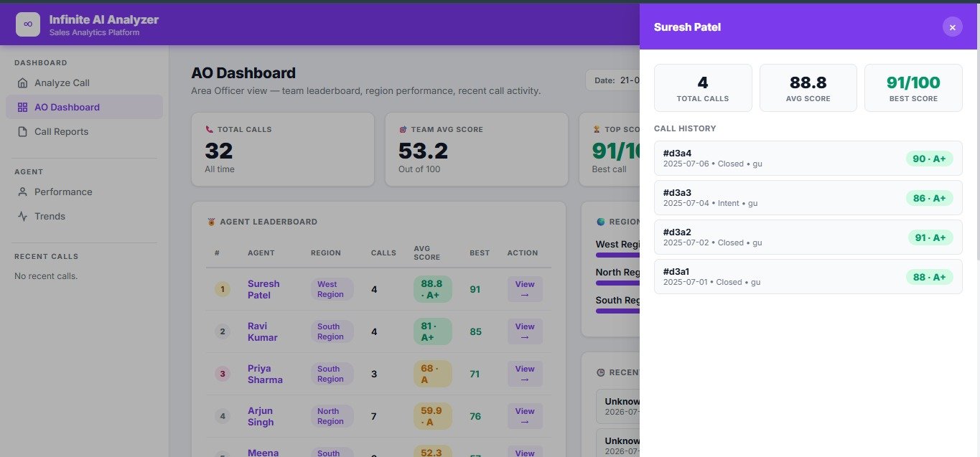Image resolution: width=980 pixels, height=457 pixels.
Task: Click the North Region progress bar
Action: click(x=617, y=283)
